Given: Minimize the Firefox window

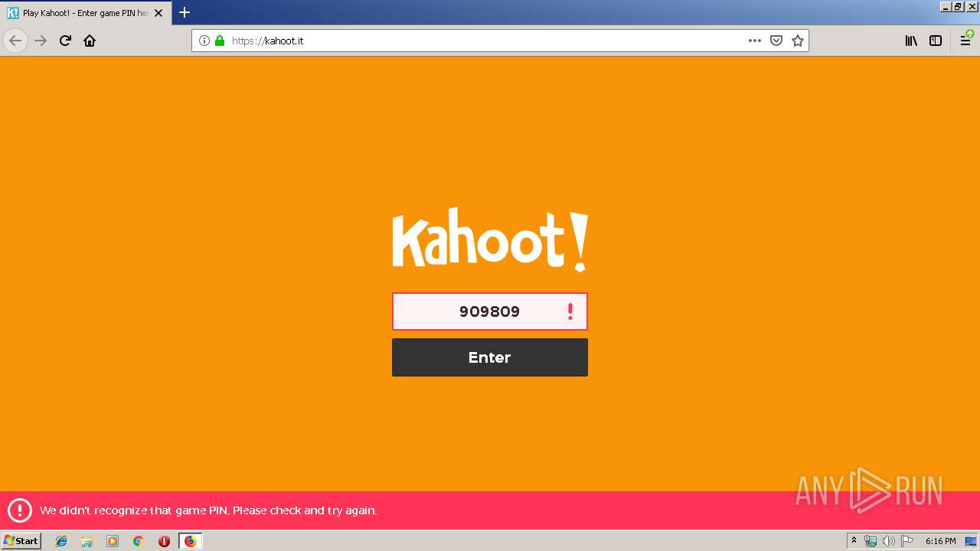Looking at the screenshot, I should [x=946, y=6].
